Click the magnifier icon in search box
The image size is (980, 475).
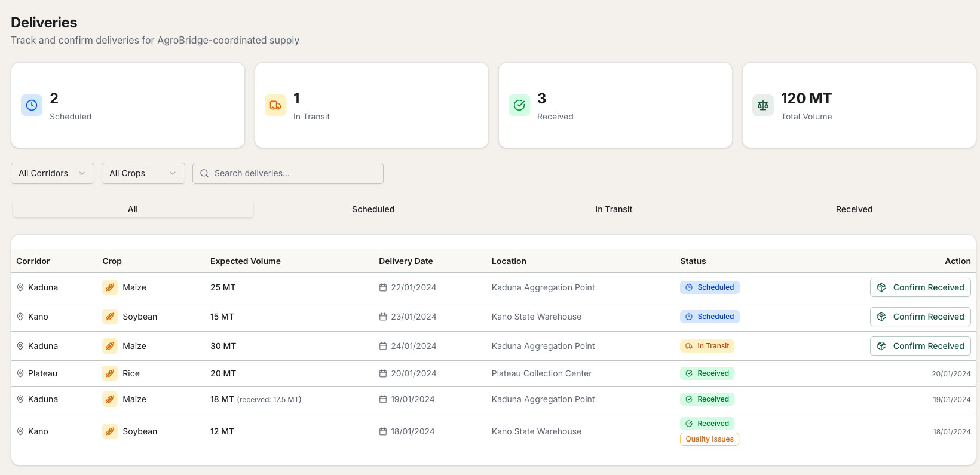click(x=204, y=173)
